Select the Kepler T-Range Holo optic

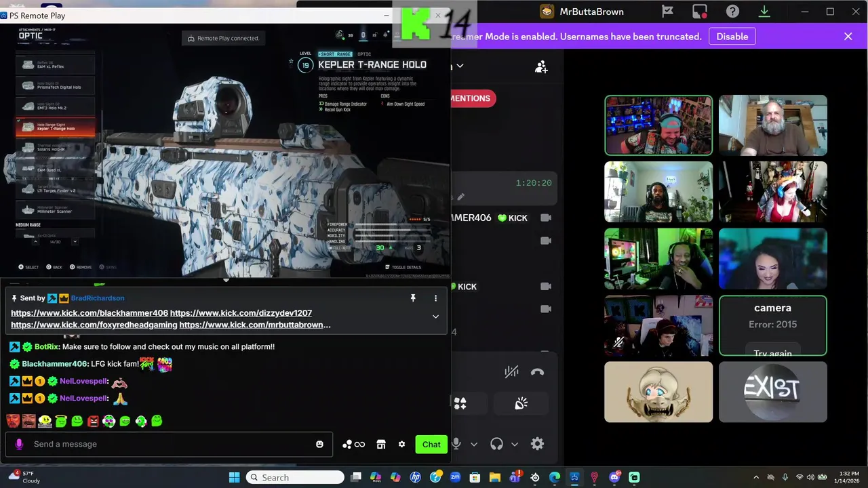pos(56,127)
